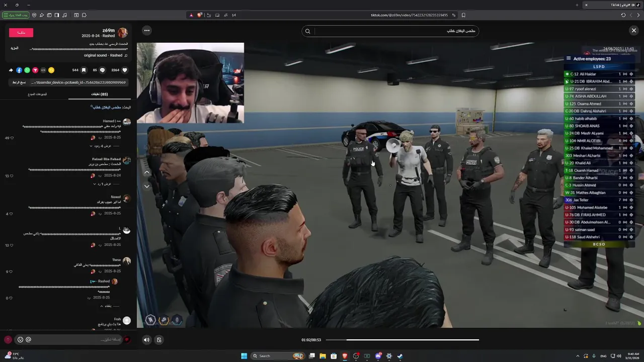Click the tiktok.com address bar URL

tap(409, 15)
